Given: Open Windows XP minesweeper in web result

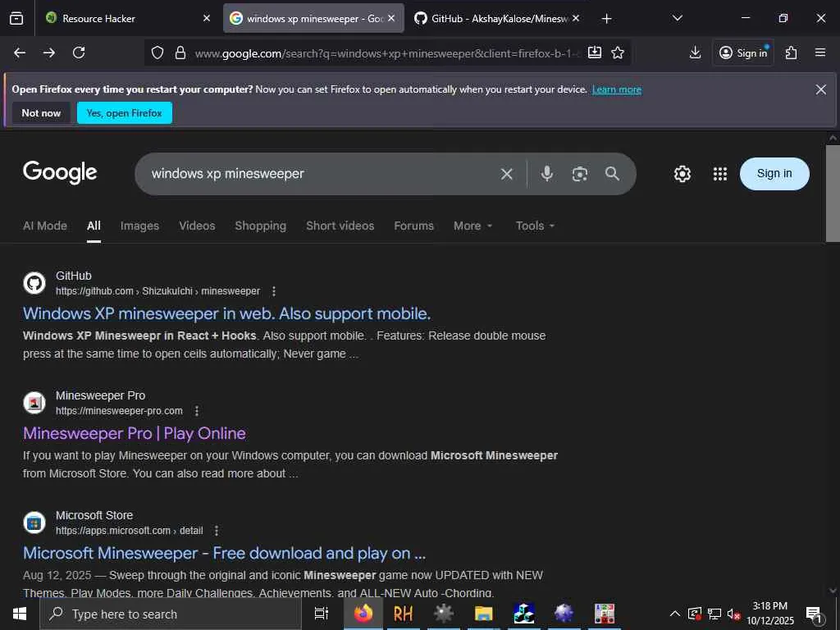Looking at the screenshot, I should pos(226,313).
